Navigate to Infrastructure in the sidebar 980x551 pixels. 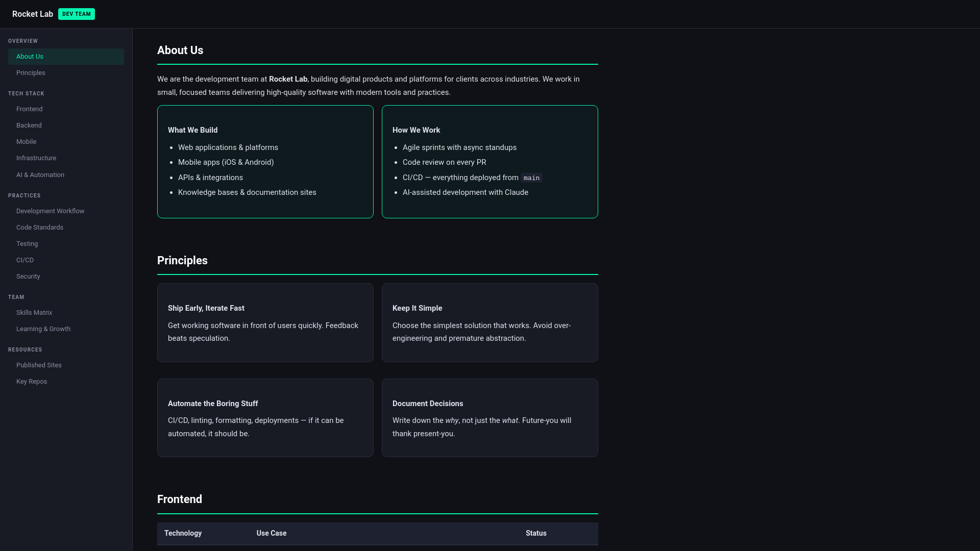[66, 158]
